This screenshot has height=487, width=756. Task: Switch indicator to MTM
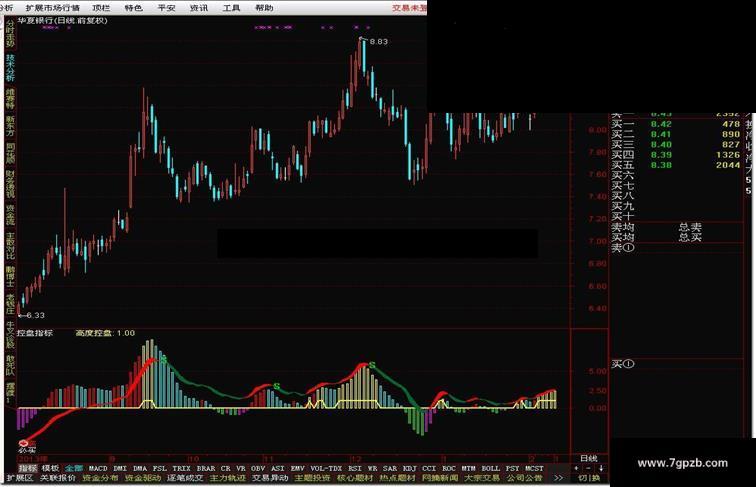469,468
